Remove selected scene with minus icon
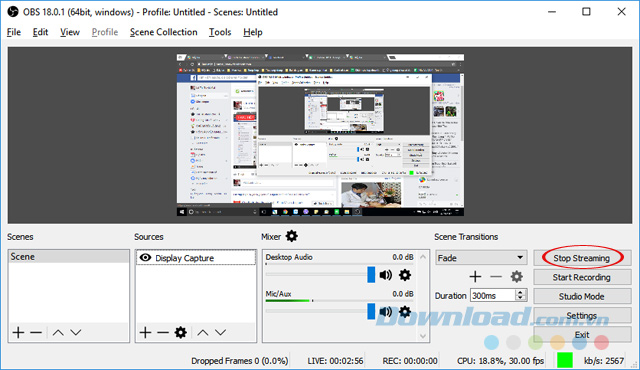 36,332
